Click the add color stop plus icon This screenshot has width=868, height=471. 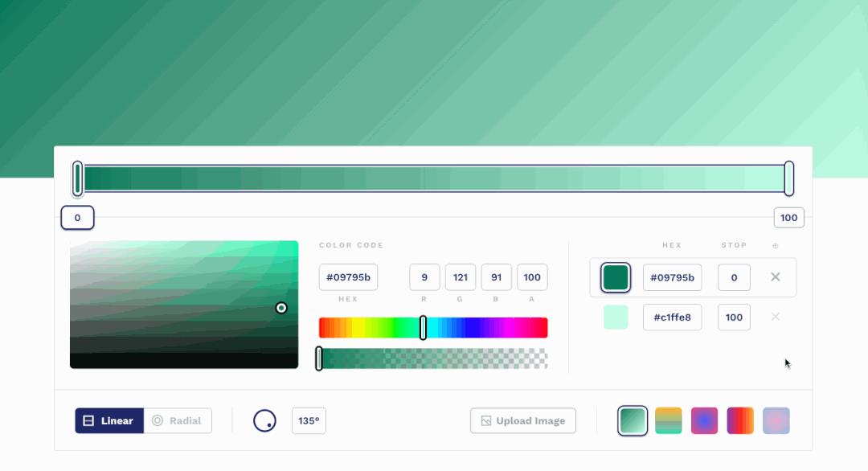[776, 246]
